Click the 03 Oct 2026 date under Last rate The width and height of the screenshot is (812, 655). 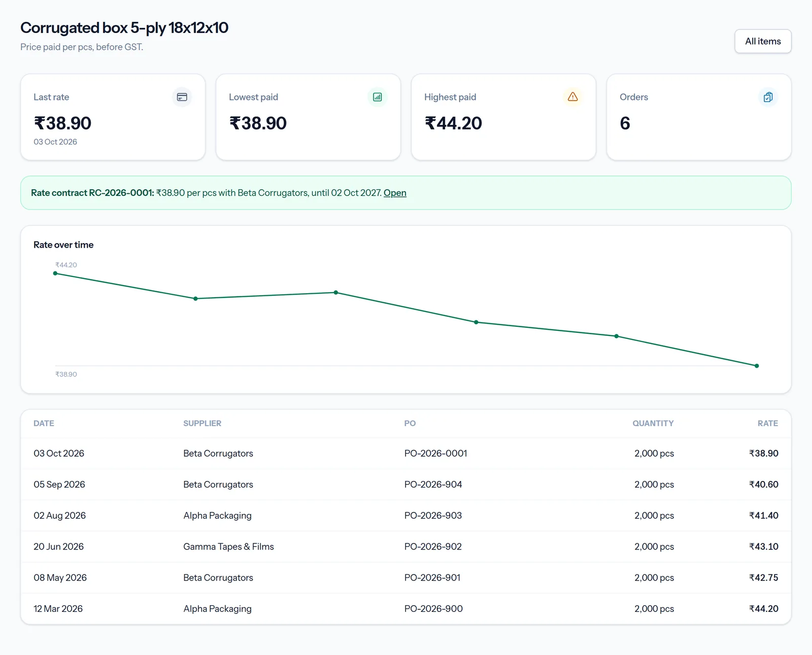point(55,142)
